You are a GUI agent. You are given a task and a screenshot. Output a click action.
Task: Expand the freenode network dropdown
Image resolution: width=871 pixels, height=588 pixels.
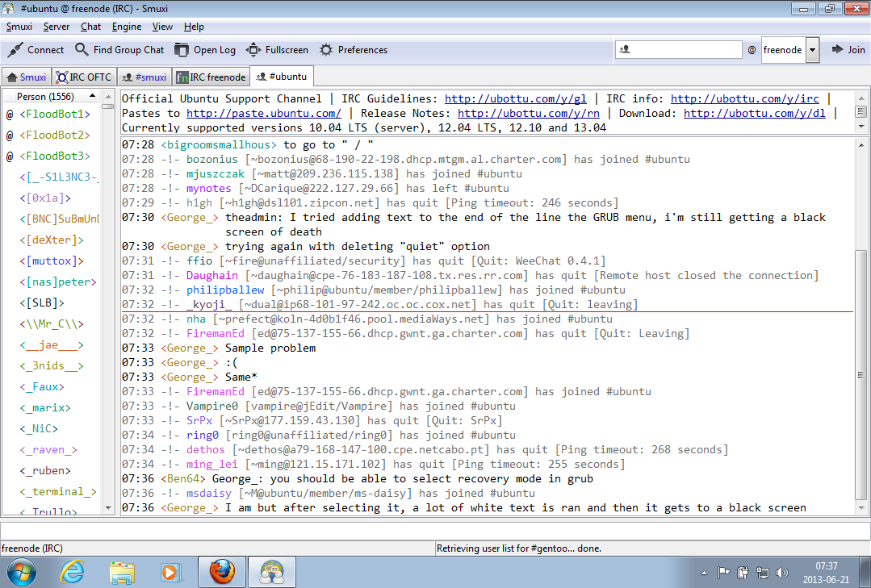click(x=812, y=50)
